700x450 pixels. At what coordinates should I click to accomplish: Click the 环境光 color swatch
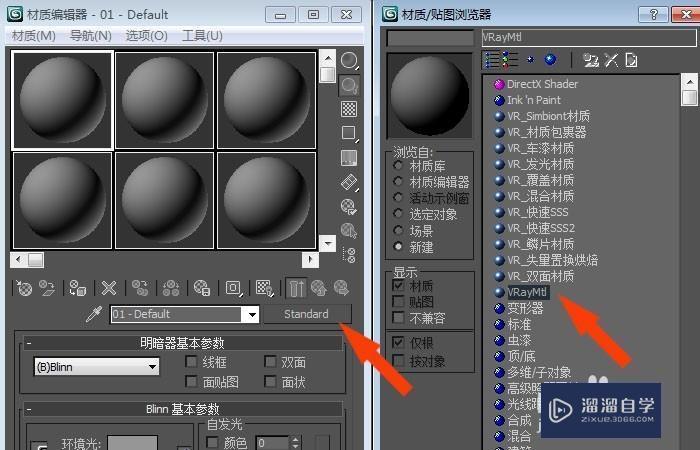[x=132, y=443]
